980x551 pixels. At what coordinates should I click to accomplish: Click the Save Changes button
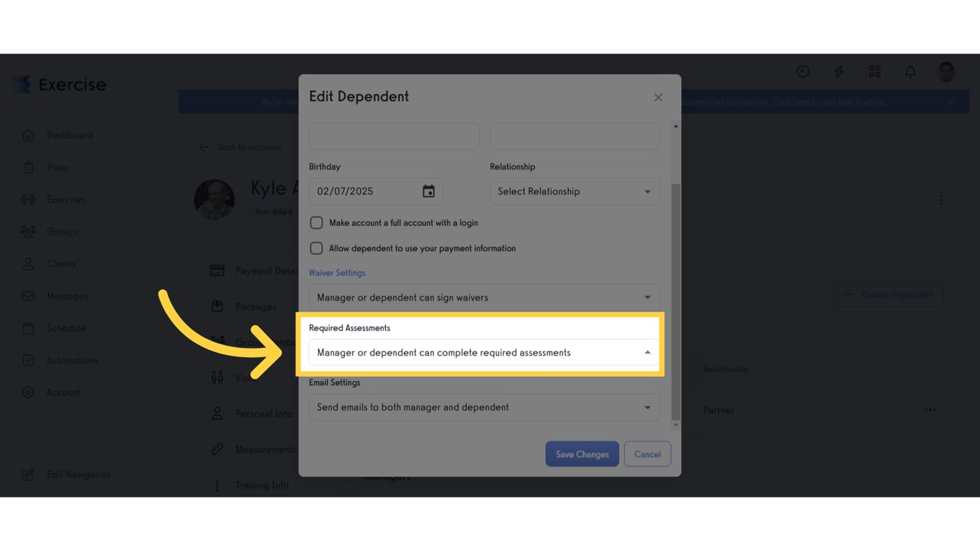point(582,453)
